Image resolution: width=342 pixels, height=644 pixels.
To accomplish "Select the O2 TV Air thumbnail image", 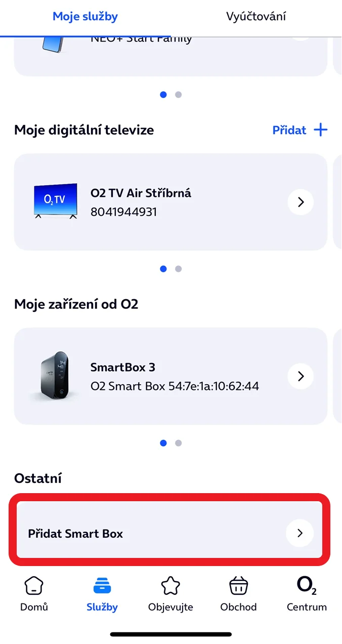I will click(56, 200).
